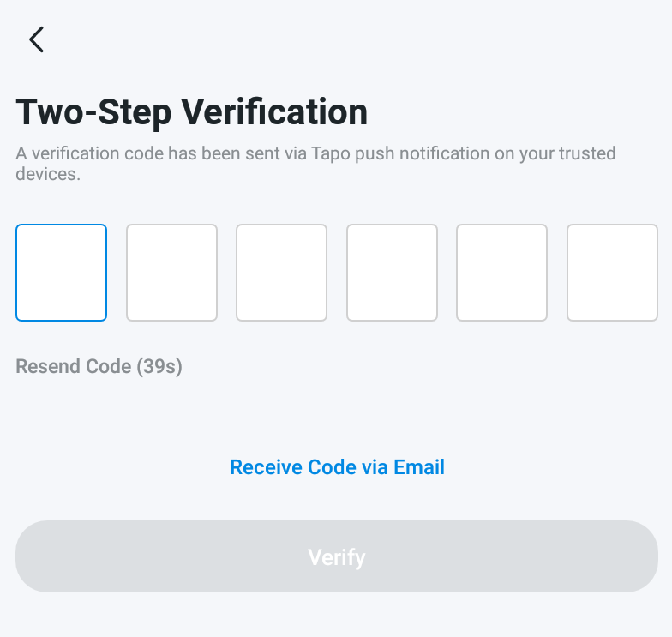Image resolution: width=672 pixels, height=637 pixels.
Task: Click the fourth code digit box
Action: pos(392,273)
